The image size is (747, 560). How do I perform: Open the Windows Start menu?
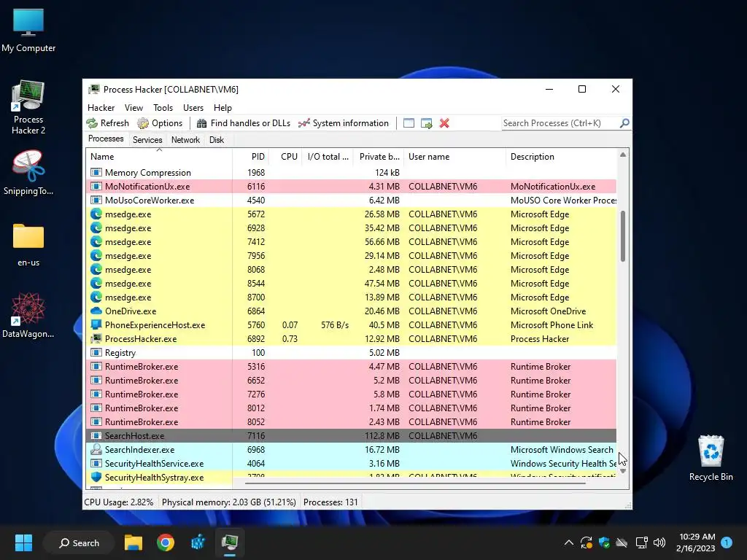(23, 542)
